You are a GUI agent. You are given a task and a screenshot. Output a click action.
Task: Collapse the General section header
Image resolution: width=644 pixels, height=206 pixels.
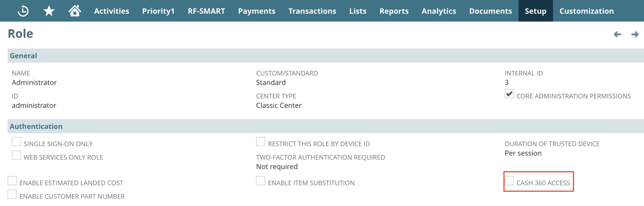[x=23, y=56]
